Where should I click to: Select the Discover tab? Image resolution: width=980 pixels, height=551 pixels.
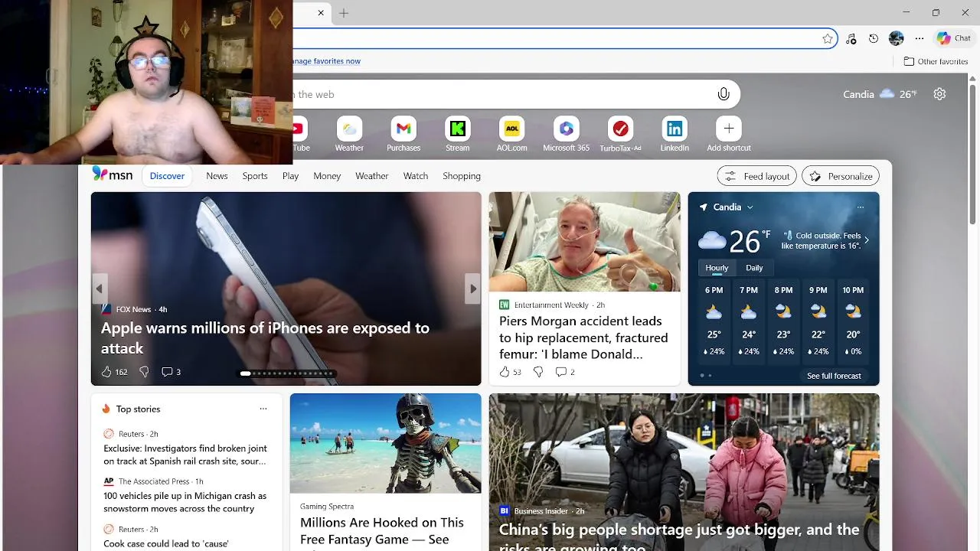167,176
